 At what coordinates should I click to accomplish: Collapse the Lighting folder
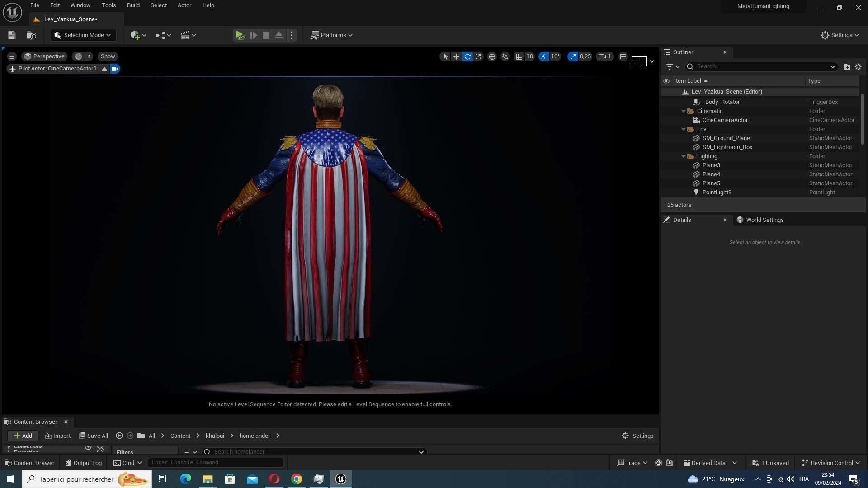[x=684, y=156]
